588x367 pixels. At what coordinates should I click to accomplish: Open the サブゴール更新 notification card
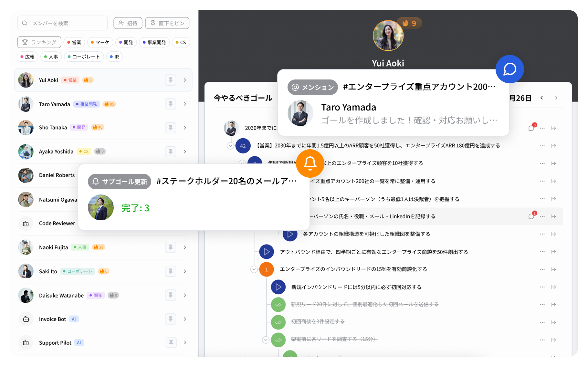(194, 197)
